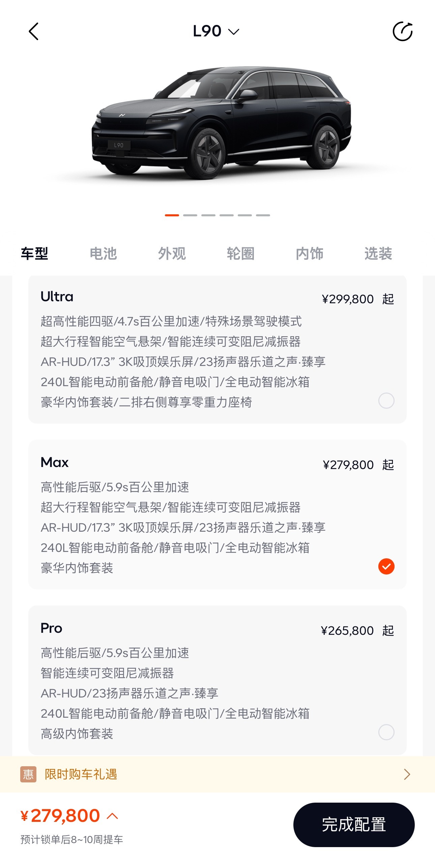Select the Ultra trim radio button
Screen dimensions: 435x868
point(386,401)
